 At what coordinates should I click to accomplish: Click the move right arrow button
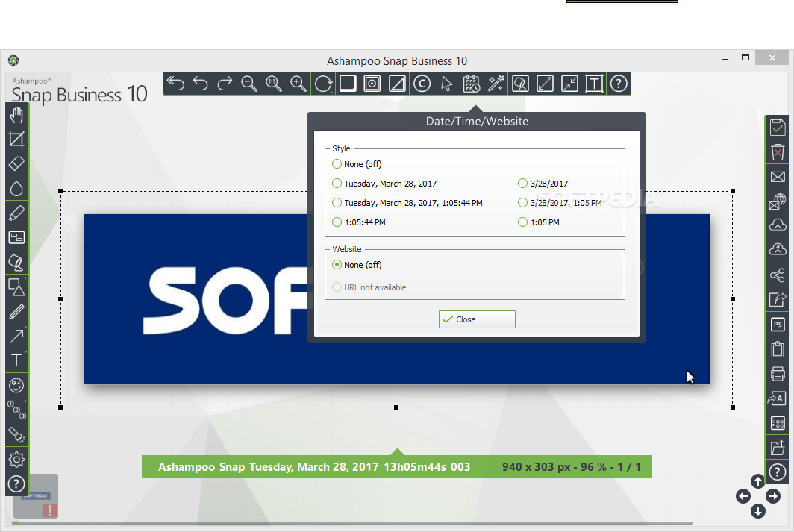click(x=773, y=496)
